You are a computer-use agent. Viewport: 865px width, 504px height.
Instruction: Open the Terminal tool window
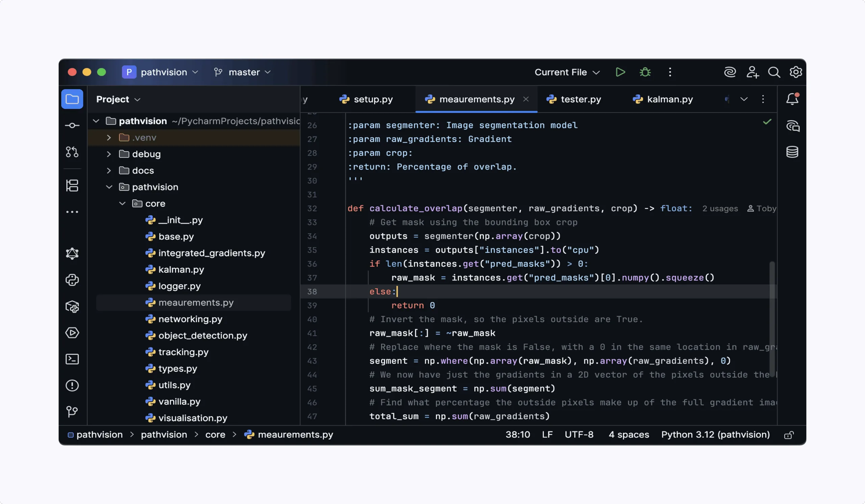(x=72, y=359)
